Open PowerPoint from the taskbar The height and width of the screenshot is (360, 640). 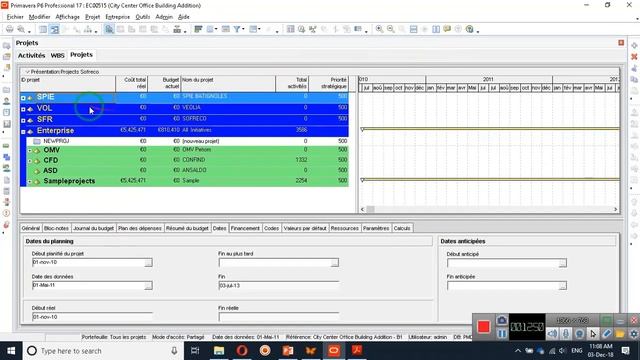288,351
